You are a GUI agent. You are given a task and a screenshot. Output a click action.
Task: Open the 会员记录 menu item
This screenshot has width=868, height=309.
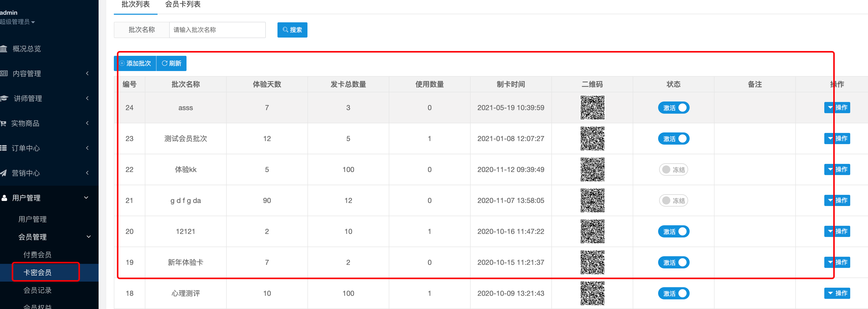[x=37, y=290]
